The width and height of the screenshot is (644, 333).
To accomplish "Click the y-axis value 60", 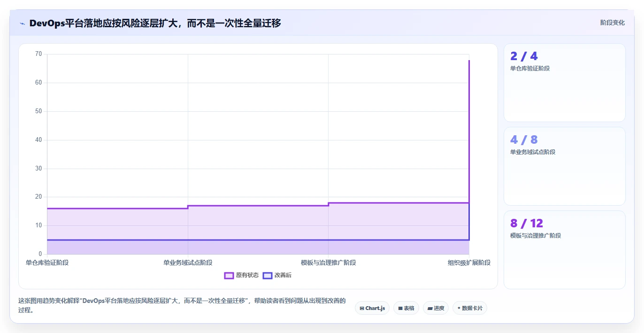I will click(x=38, y=83).
